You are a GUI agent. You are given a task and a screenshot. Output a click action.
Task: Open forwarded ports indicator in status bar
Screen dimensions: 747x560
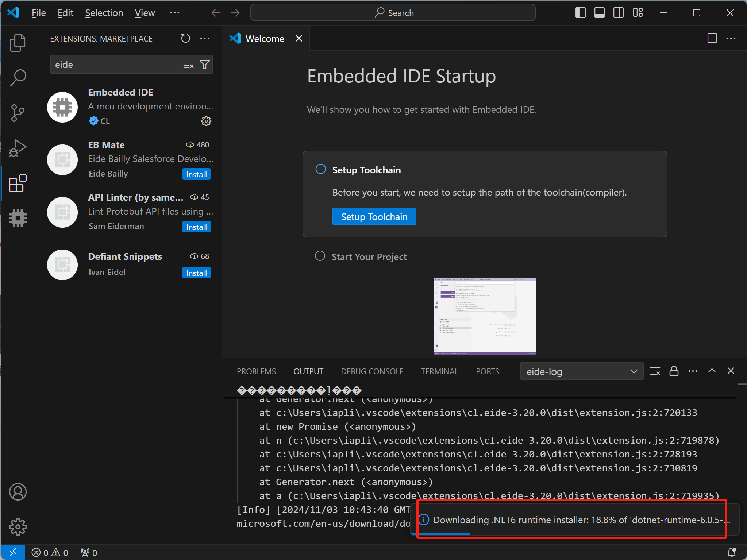point(89,553)
